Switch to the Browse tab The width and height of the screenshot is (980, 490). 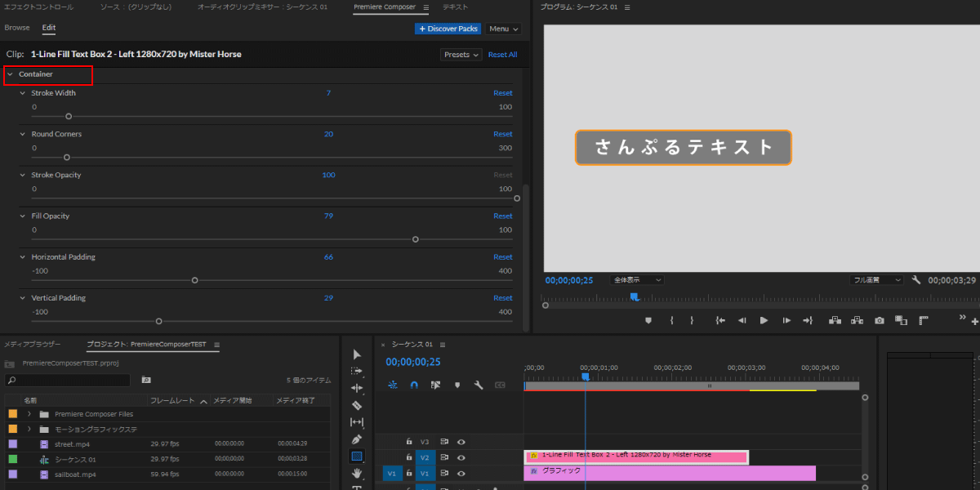(x=17, y=28)
